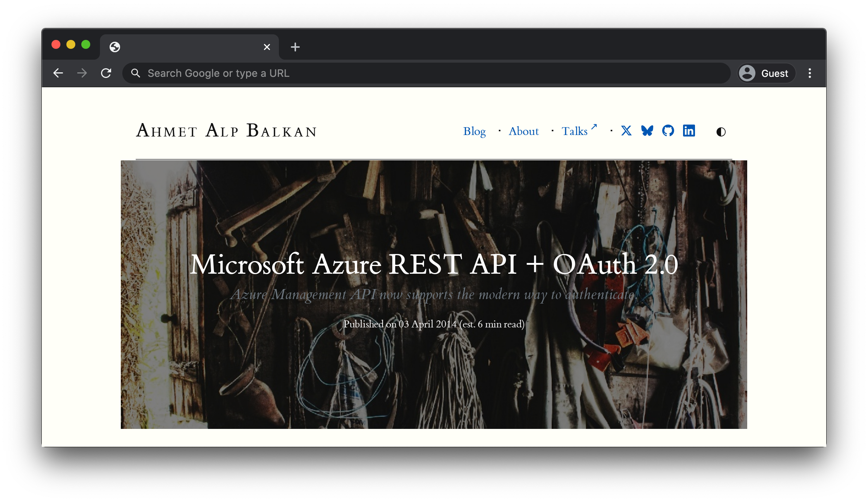Go forward with the browser forward arrow
Viewport: 868px width, 502px height.
pyautogui.click(x=82, y=73)
